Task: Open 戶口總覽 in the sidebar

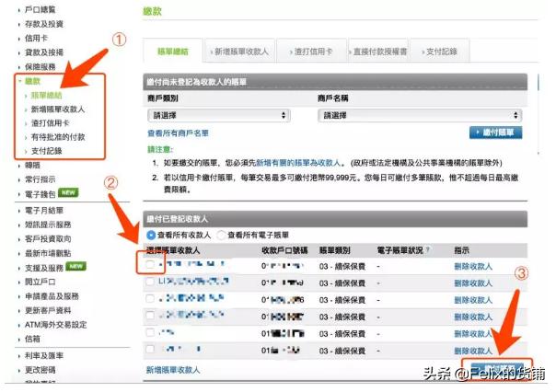Action: (40, 10)
